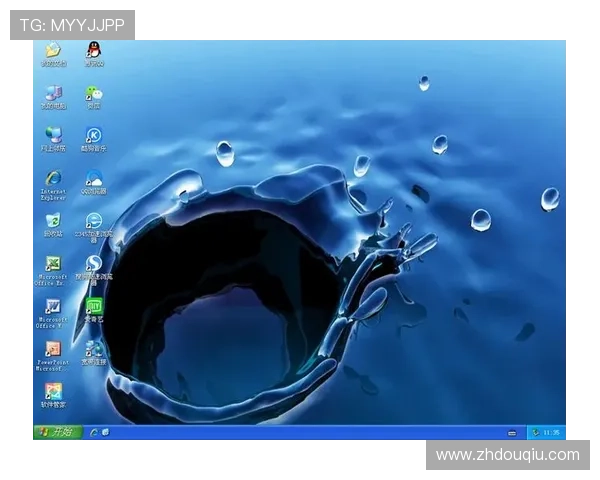Click Internet Explorer in Quick Launch bar
Viewport: 600px width, 480px height.
[94, 432]
